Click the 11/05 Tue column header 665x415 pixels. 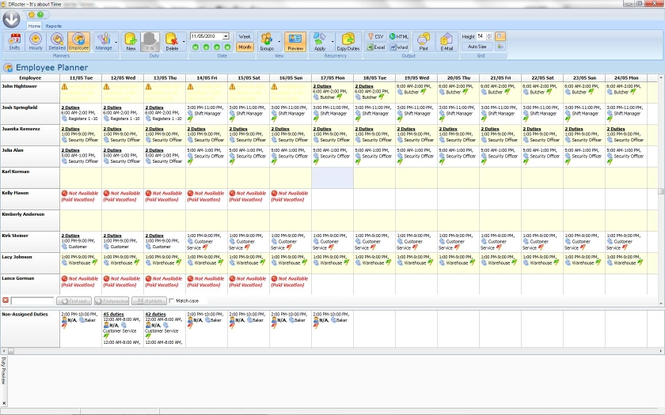pos(81,78)
